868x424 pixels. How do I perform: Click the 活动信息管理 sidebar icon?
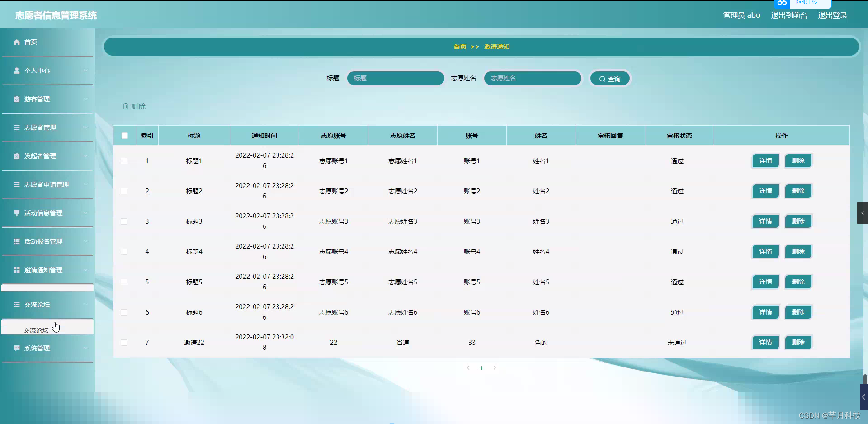click(x=17, y=212)
